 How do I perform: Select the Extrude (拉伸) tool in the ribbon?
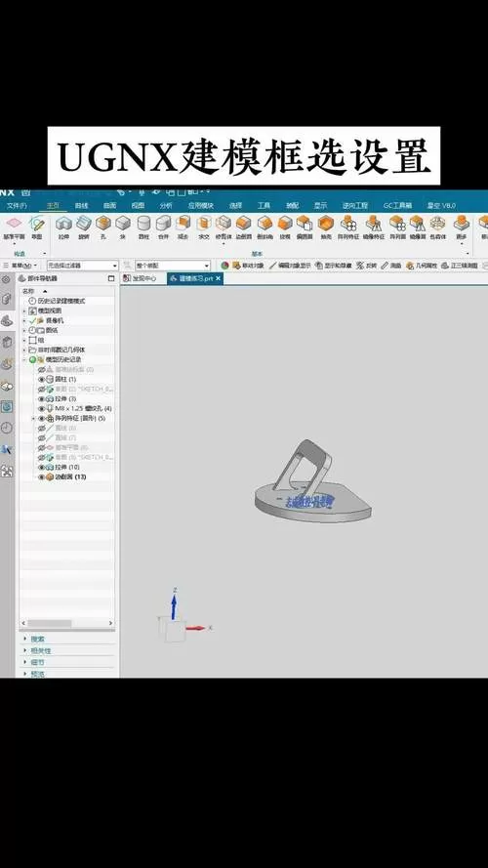click(x=64, y=227)
